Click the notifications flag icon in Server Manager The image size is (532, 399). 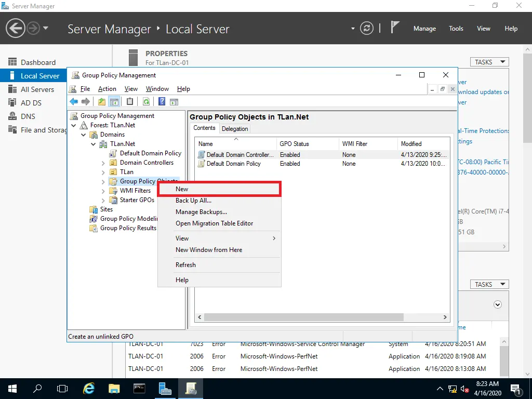(395, 27)
